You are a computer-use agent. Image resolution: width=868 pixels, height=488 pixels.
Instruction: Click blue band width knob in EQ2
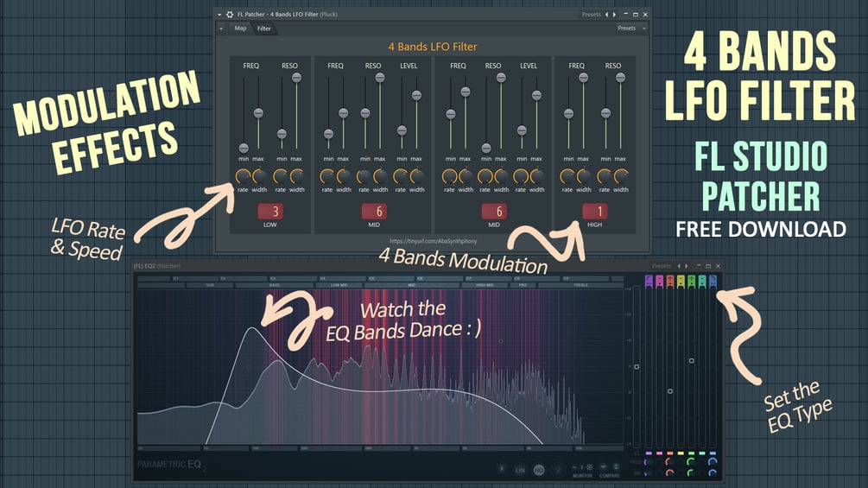coord(713,473)
